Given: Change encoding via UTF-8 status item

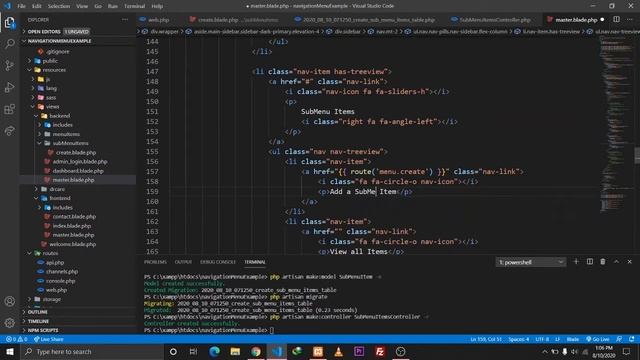Looking at the screenshot, I should 542,339.
